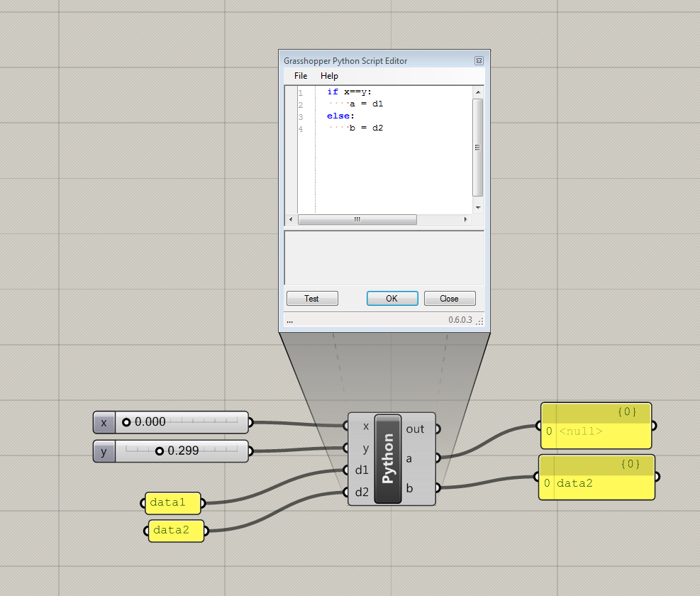The height and width of the screenshot is (596, 700).
Task: Click the 'if x==y:' code line
Action: tap(349, 92)
